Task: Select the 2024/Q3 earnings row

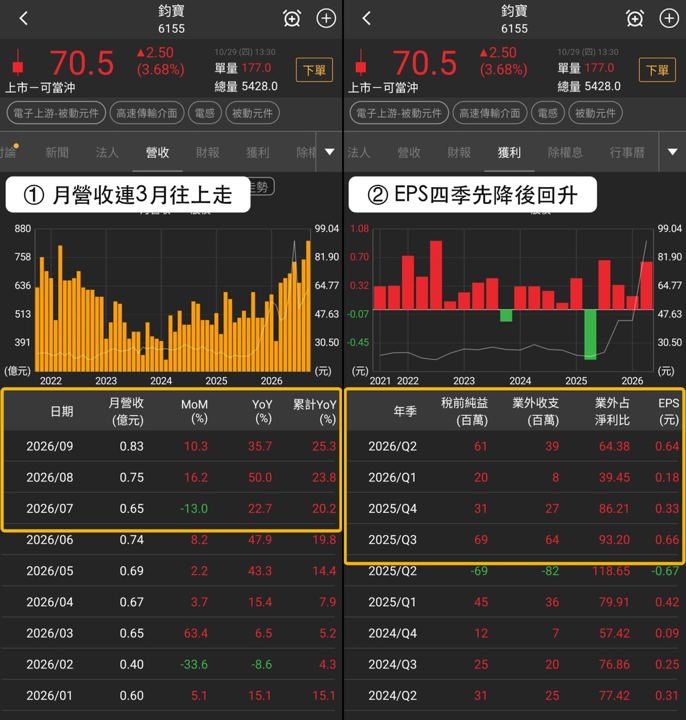Action: (515, 665)
